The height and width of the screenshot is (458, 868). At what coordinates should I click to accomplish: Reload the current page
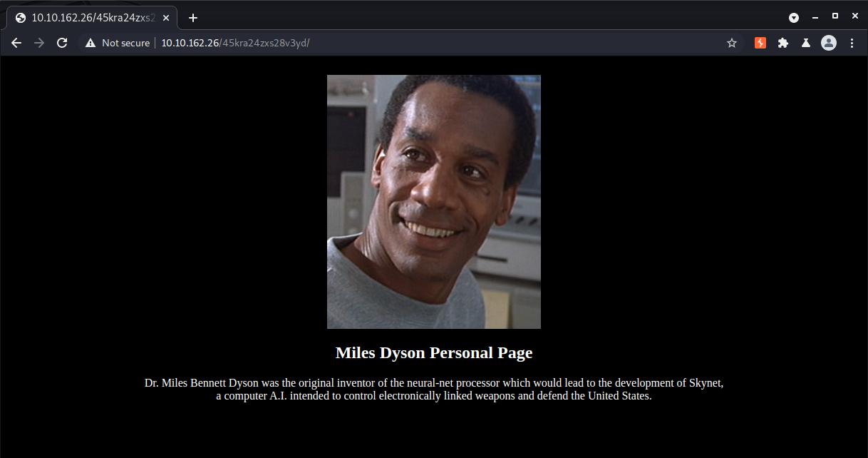(x=62, y=43)
